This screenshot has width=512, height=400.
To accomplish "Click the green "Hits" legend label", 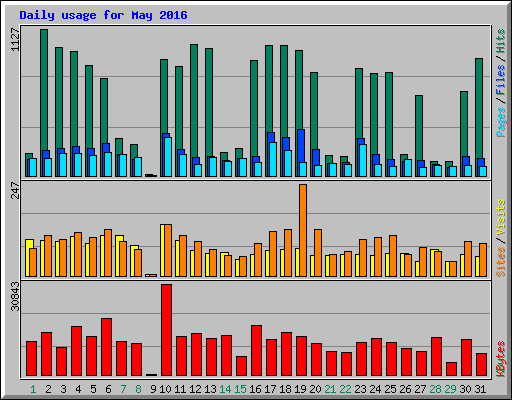I will (501, 41).
